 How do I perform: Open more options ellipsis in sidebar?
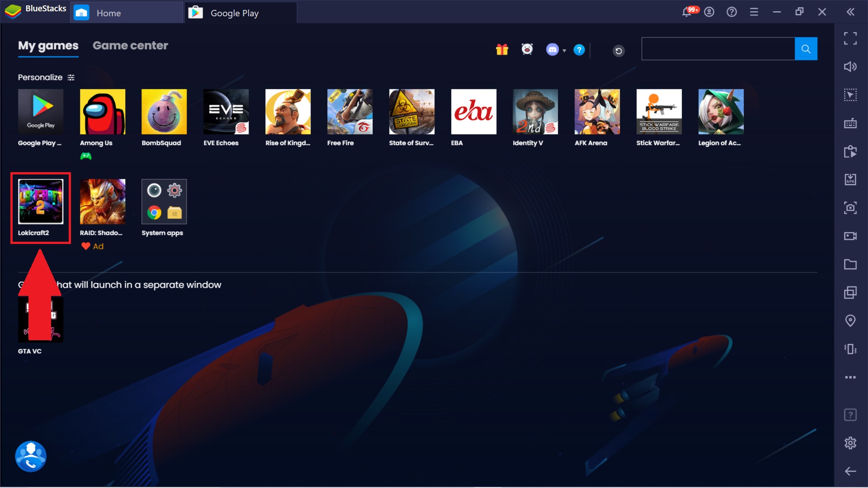(x=850, y=377)
